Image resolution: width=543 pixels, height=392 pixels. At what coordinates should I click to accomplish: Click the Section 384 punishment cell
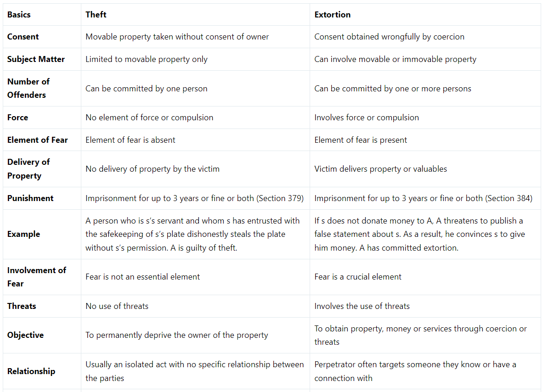[x=423, y=198]
